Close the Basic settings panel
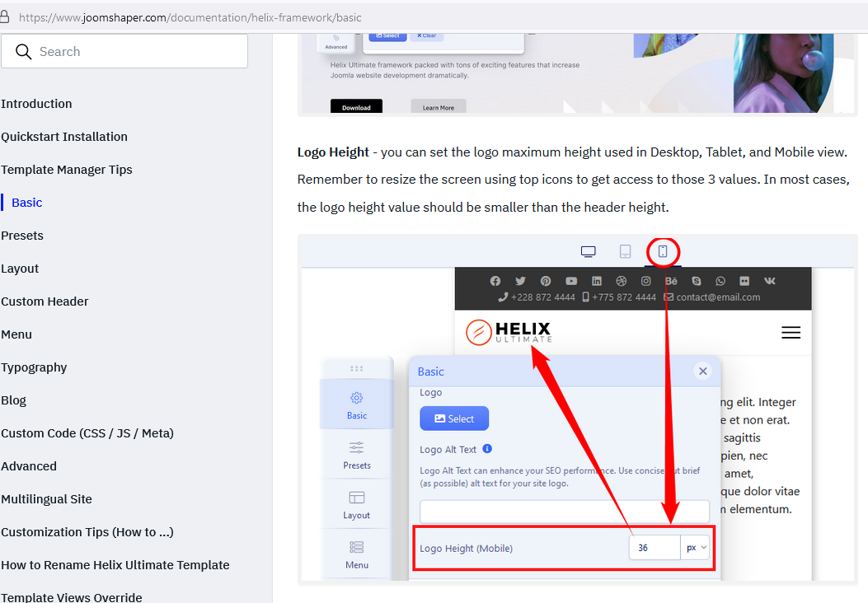 (x=702, y=372)
